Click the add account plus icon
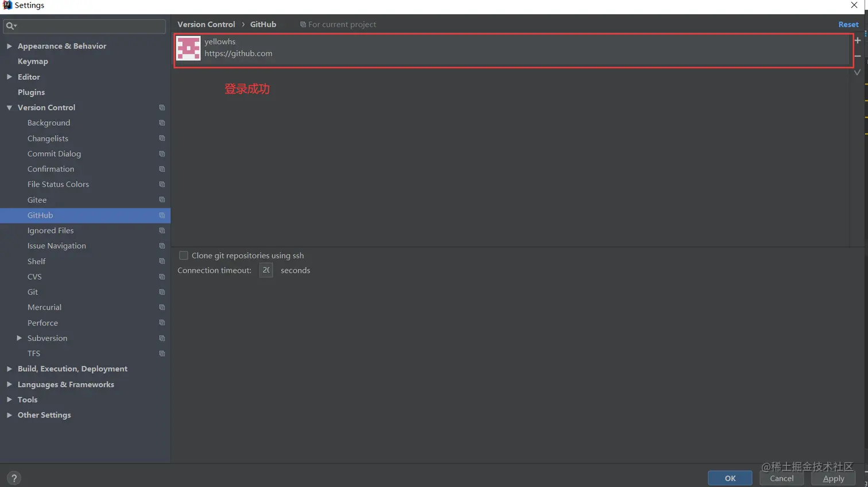This screenshot has width=868, height=487. 858,40
